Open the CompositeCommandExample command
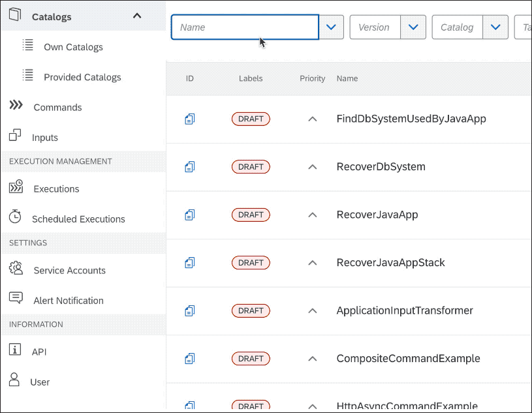 (408, 359)
